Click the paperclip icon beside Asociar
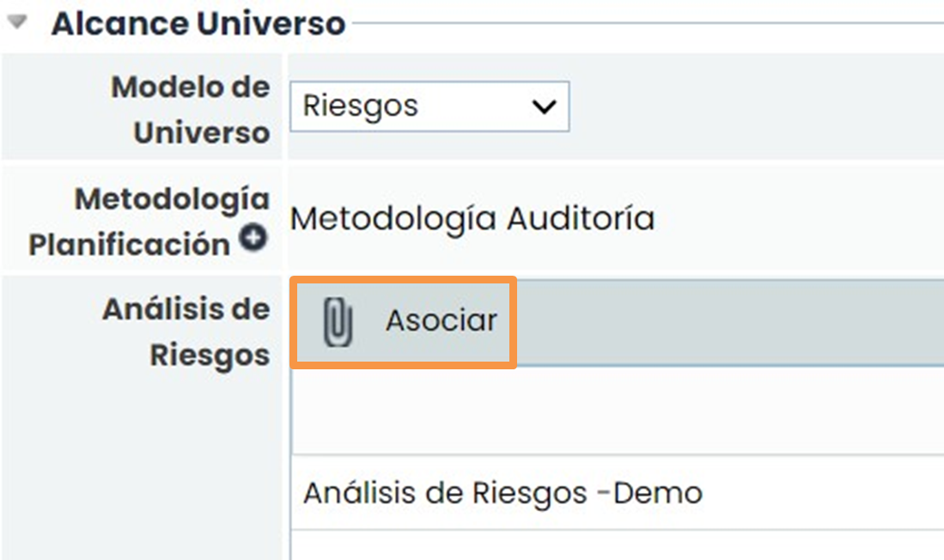Image resolution: width=944 pixels, height=560 pixels. 338,323
